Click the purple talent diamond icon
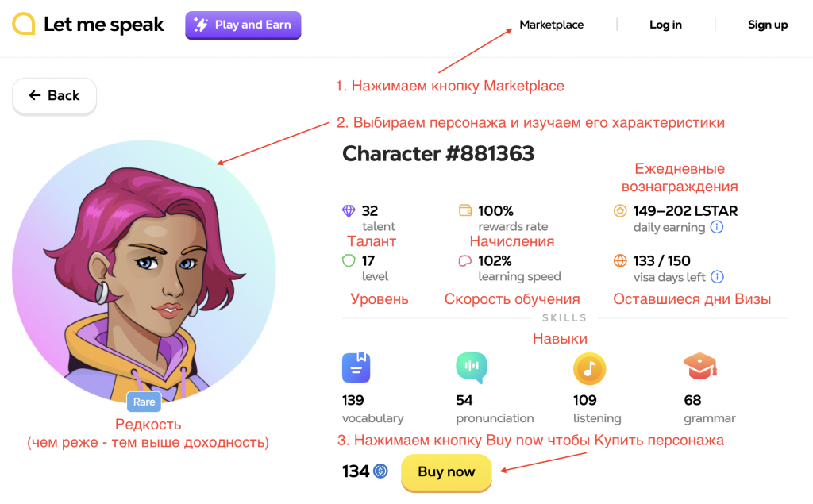This screenshot has height=504, width=813. [x=349, y=210]
